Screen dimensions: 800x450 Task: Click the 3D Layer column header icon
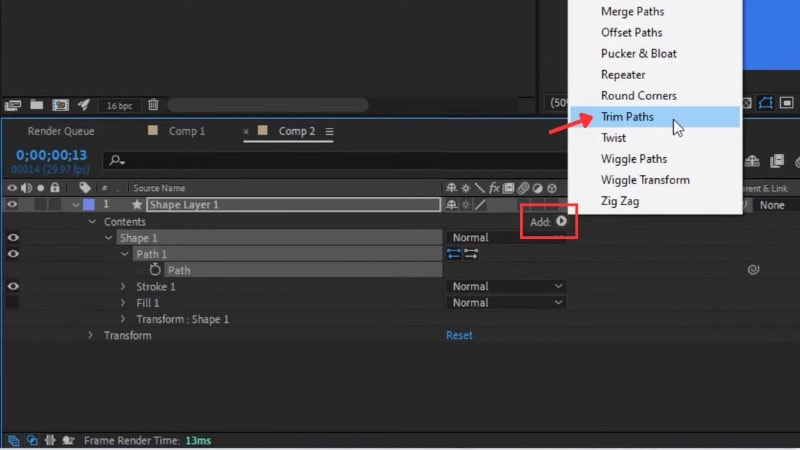coord(552,188)
